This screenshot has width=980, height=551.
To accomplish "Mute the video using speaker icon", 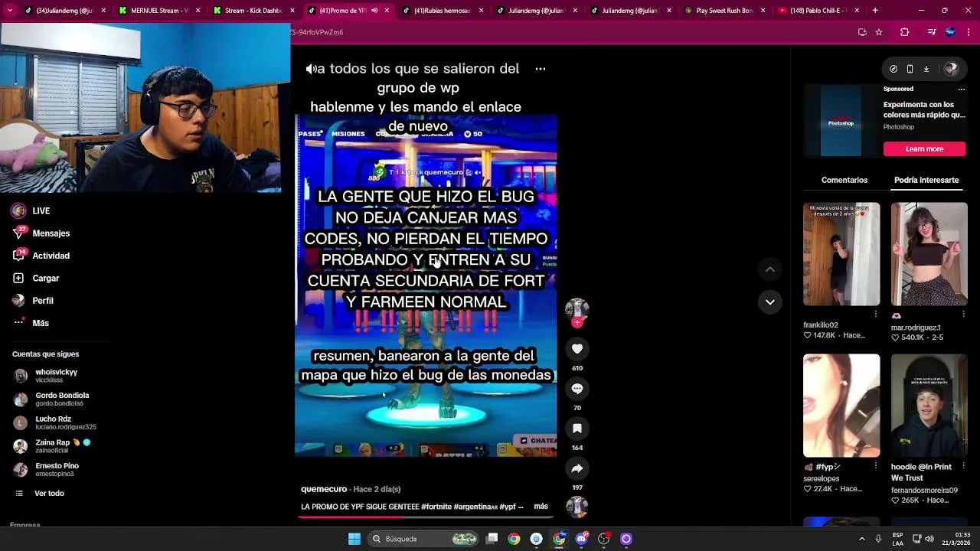I will pyautogui.click(x=311, y=69).
